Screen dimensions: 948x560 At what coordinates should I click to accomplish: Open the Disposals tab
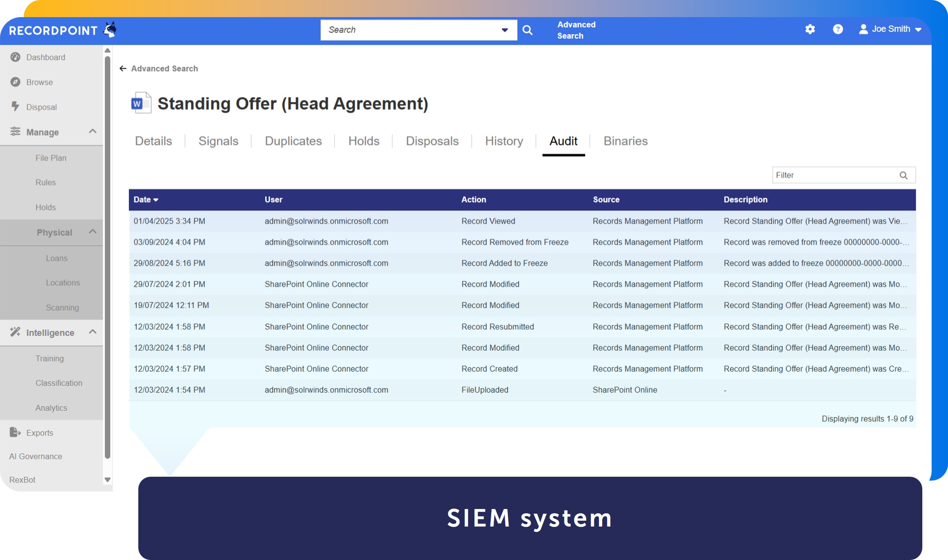(x=432, y=141)
